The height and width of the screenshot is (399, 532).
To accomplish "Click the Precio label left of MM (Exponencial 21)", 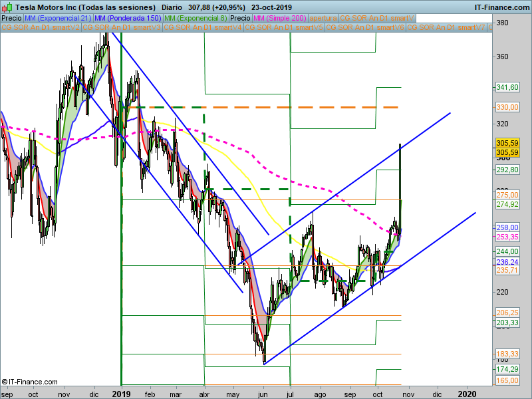I will (11, 18).
